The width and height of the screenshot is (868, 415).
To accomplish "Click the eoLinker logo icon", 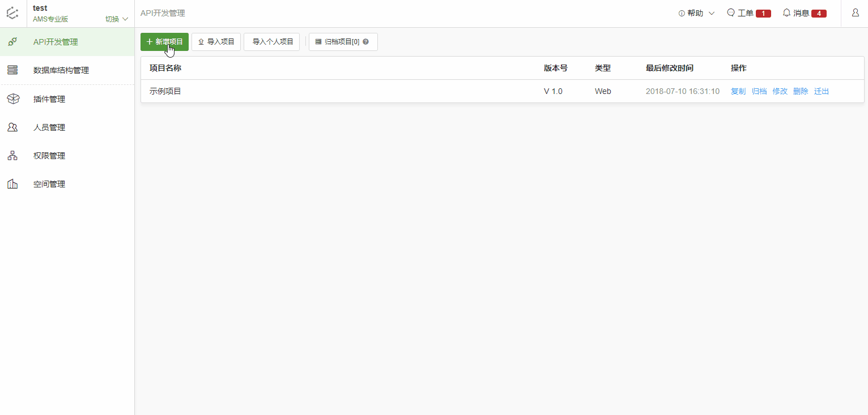I will tap(13, 13).
